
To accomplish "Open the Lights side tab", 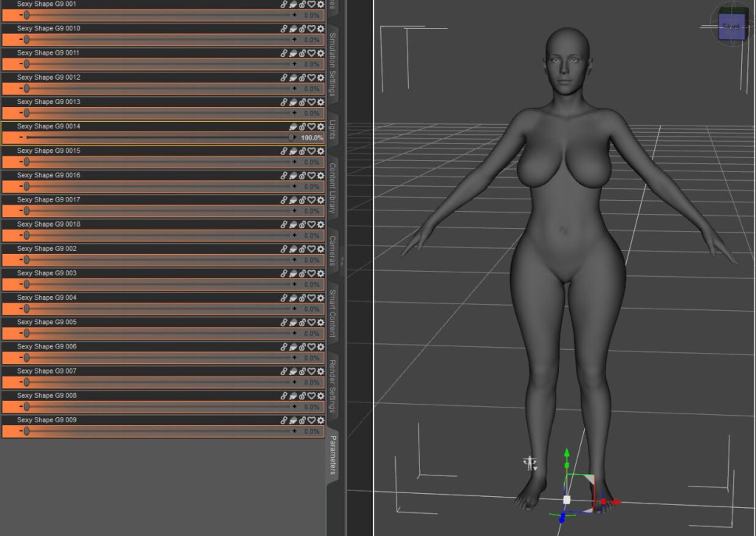I will click(x=332, y=129).
